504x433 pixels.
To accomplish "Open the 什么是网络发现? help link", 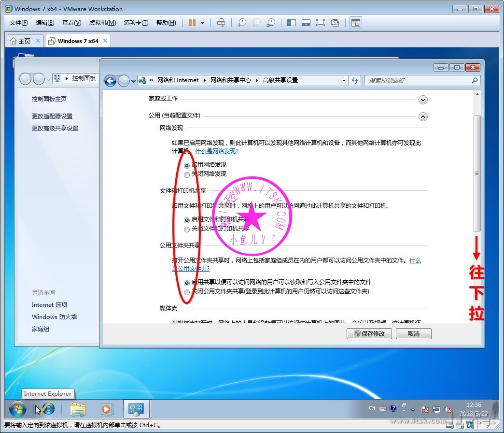I will pyautogui.click(x=216, y=151).
